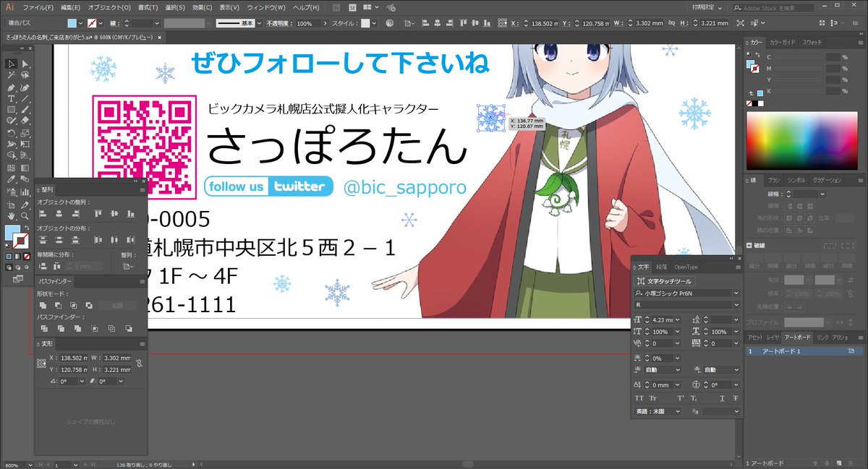Select the Hand tool
Viewport: 868px width, 469px height.
click(x=12, y=216)
